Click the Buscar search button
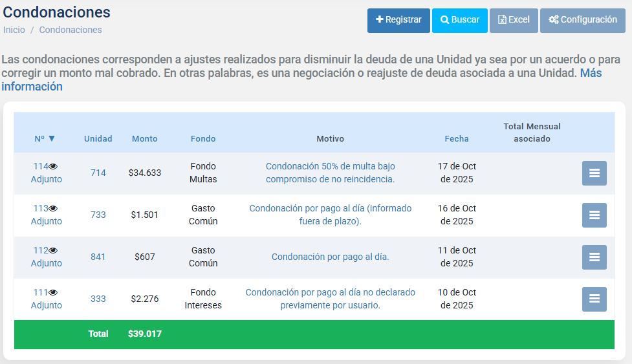 pyautogui.click(x=459, y=20)
